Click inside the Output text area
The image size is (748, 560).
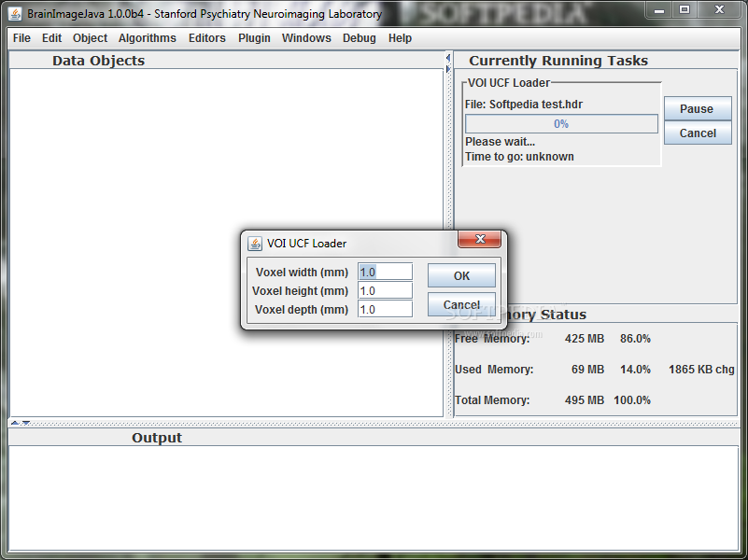374,498
